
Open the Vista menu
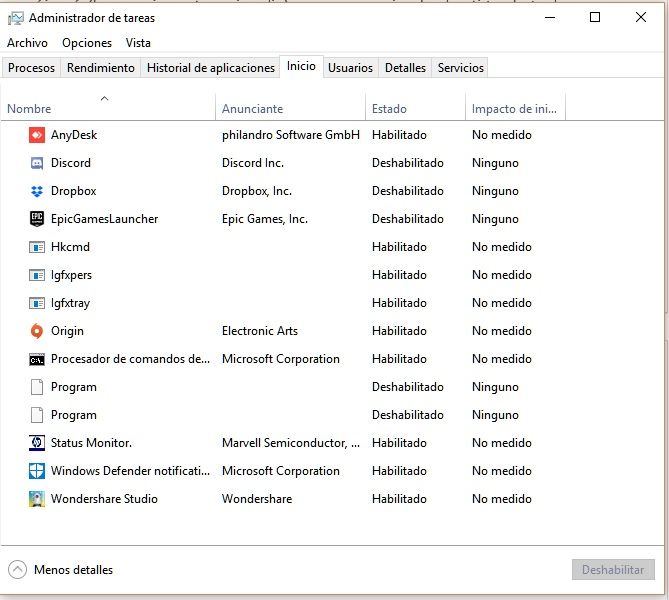(x=138, y=43)
